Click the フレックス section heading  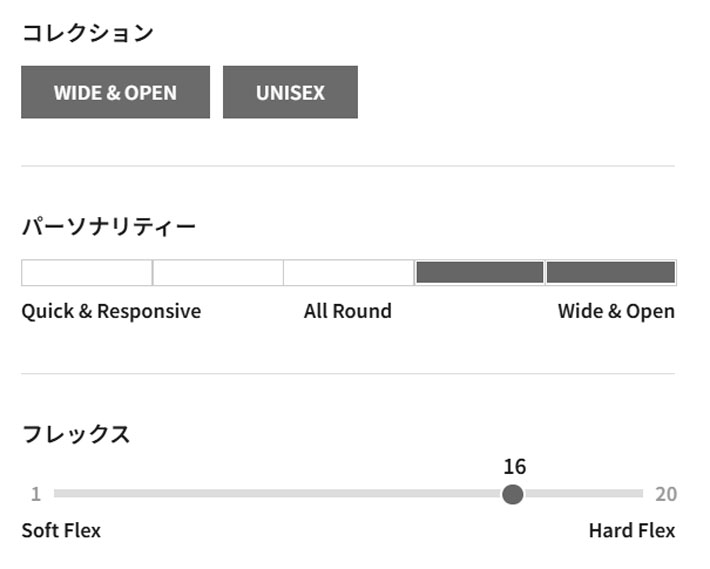coord(76,434)
